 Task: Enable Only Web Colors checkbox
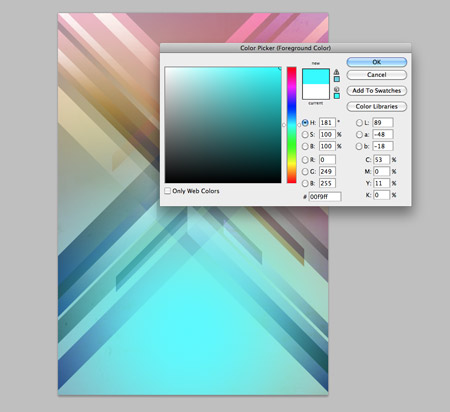pyautogui.click(x=168, y=191)
